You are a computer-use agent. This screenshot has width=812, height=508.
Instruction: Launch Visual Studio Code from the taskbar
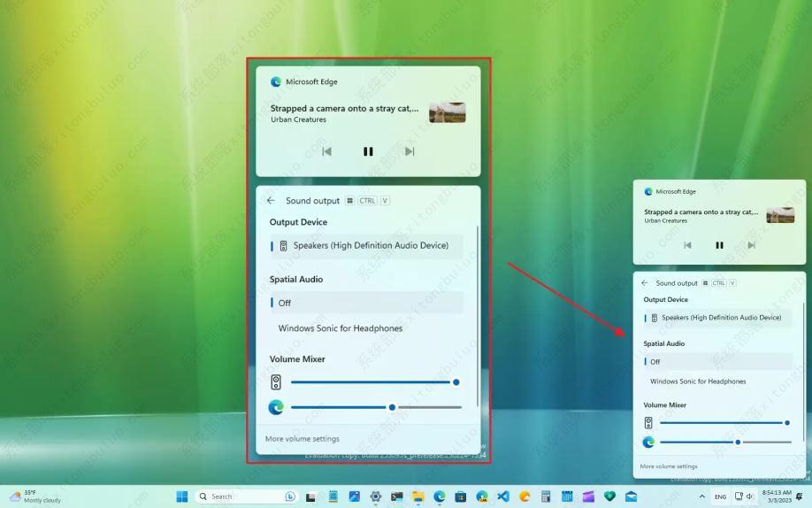point(503,496)
